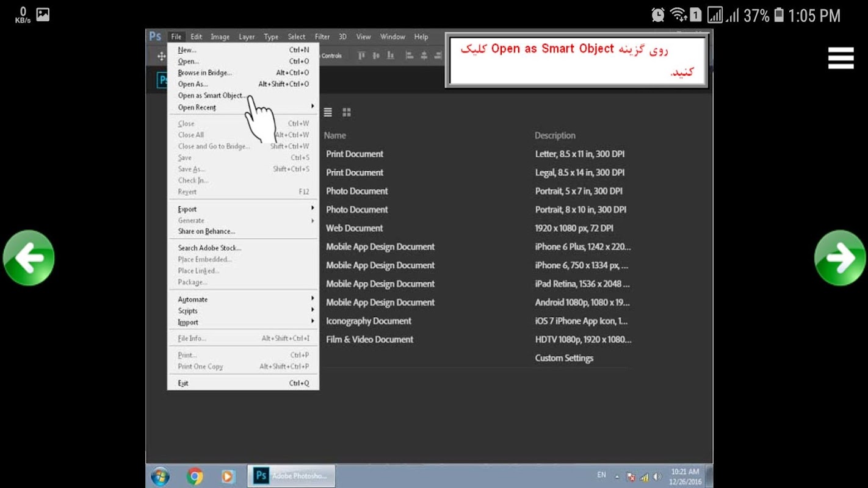The image size is (868, 488).
Task: Open the Layer menu
Action: [247, 37]
